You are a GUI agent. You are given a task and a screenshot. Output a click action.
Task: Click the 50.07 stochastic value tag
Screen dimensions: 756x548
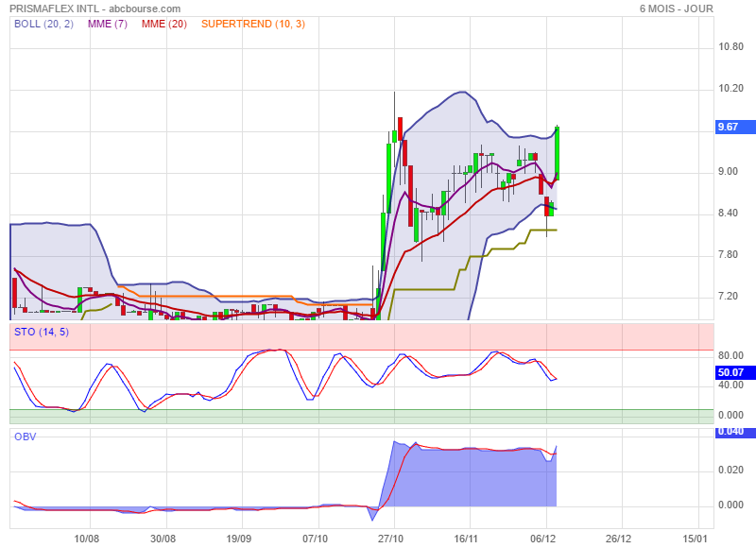point(735,372)
